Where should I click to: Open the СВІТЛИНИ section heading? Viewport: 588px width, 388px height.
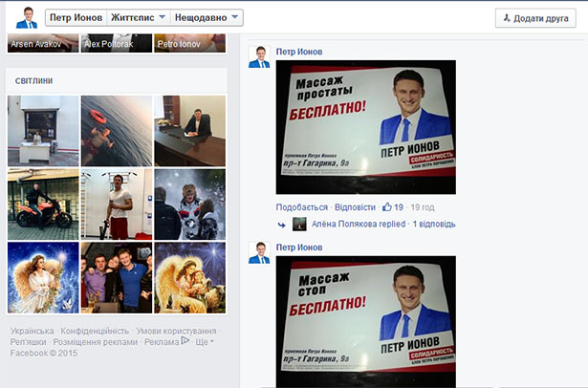(33, 81)
